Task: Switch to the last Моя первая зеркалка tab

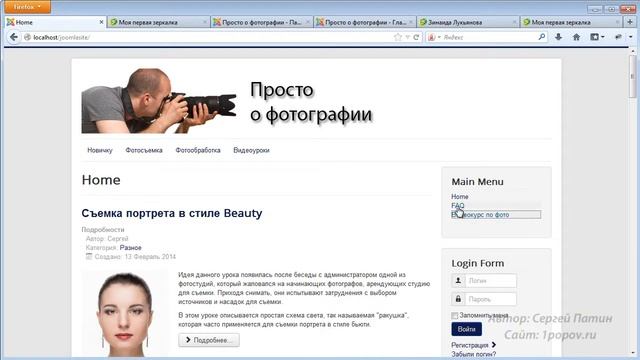Action: 571,22
